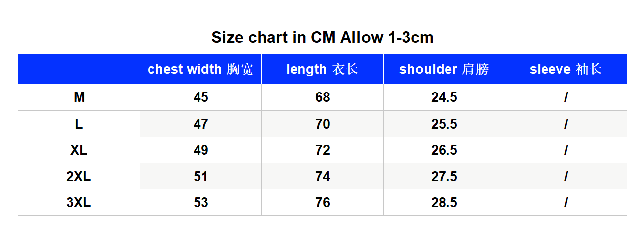Image resolution: width=644 pixels, height=233 pixels.
Task: Click the XL size row label
Action: coord(79,150)
